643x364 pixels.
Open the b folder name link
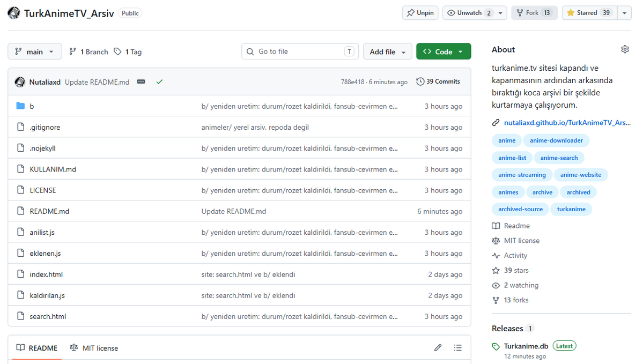pyautogui.click(x=32, y=106)
